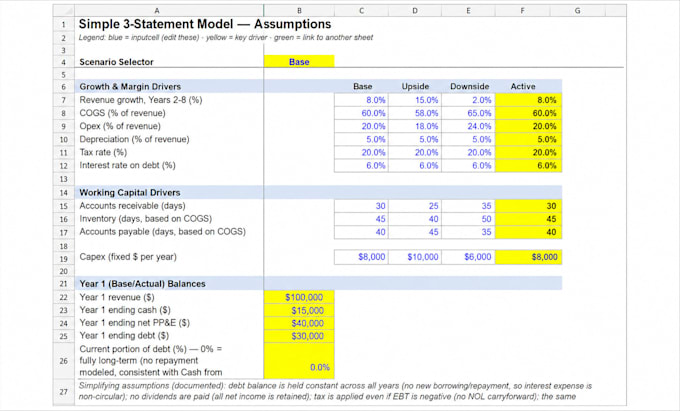Select the 'Downside' column heading cell
Screen dimensions: 680x411
tap(468, 86)
